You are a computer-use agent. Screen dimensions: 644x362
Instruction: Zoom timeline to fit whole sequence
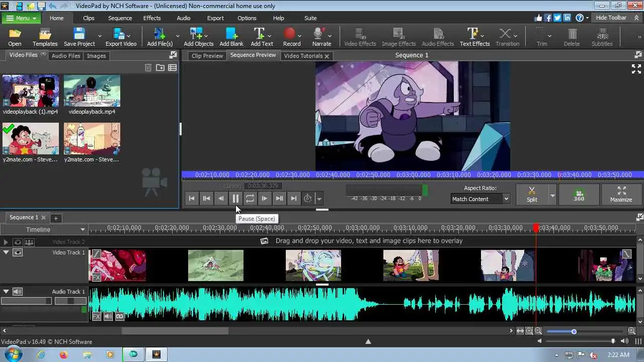pyautogui.click(x=520, y=331)
